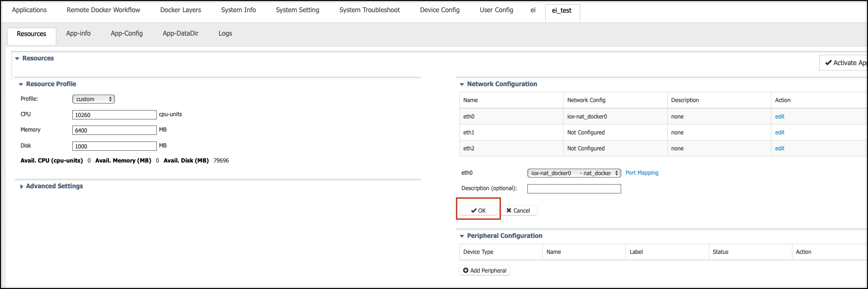The image size is (868, 289).
Task: Click the Label column header
Action: 667,252
